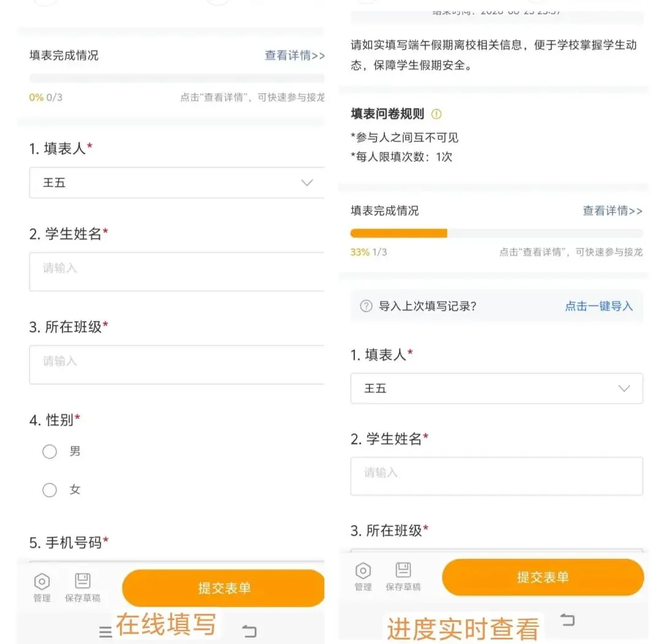Tap the info icon beside 填表问卷规则
Viewport: 662px width, 644px height.
click(x=436, y=114)
